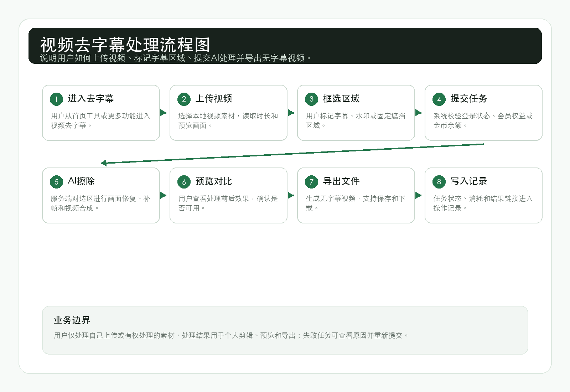Click the subtitle starting 说明用户如何上传视频
The width and height of the screenshot is (570, 392).
coord(176,58)
